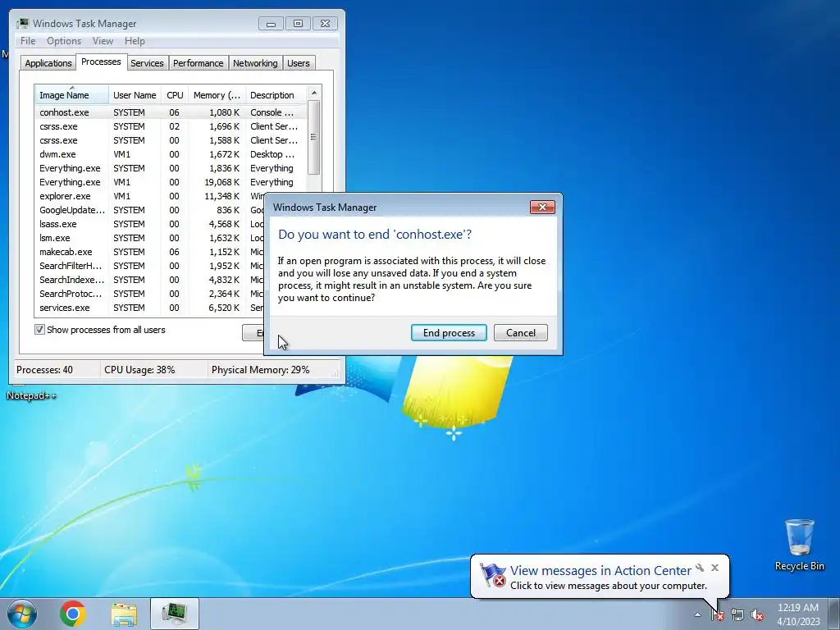Viewport: 840px width, 630px height.
Task: Select the services.exe process
Action: tap(150, 308)
